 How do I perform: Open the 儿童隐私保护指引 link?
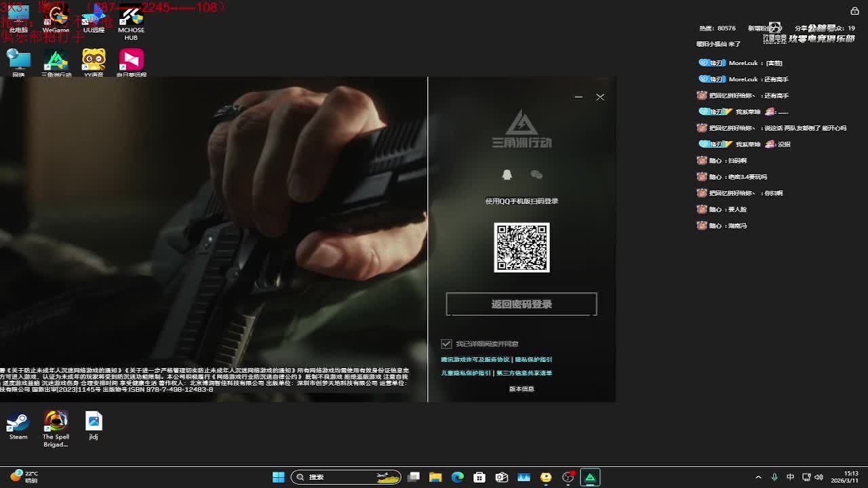(466, 373)
